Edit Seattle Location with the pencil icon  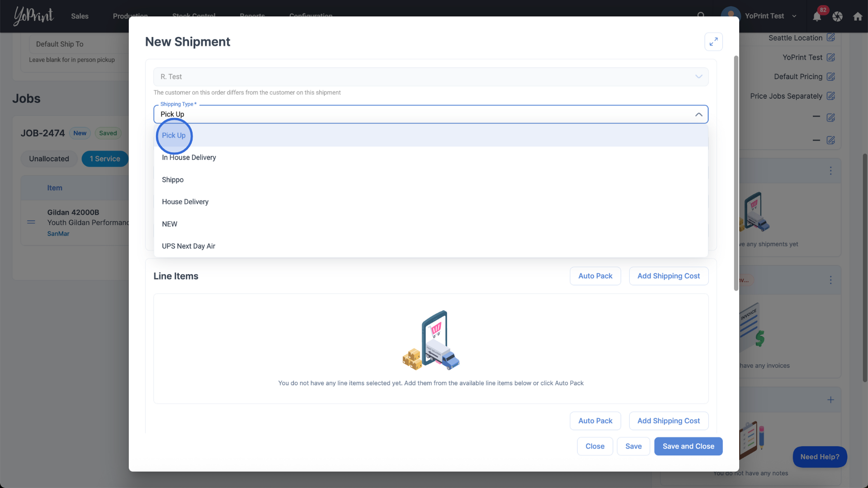click(x=830, y=38)
